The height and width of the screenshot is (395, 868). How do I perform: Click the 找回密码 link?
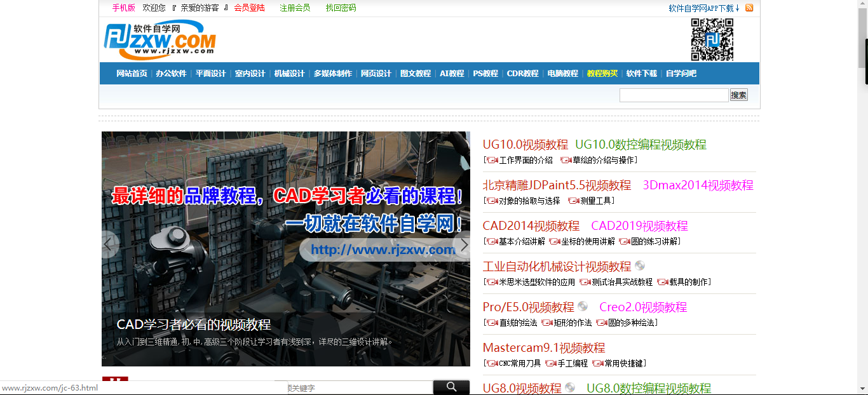(341, 8)
